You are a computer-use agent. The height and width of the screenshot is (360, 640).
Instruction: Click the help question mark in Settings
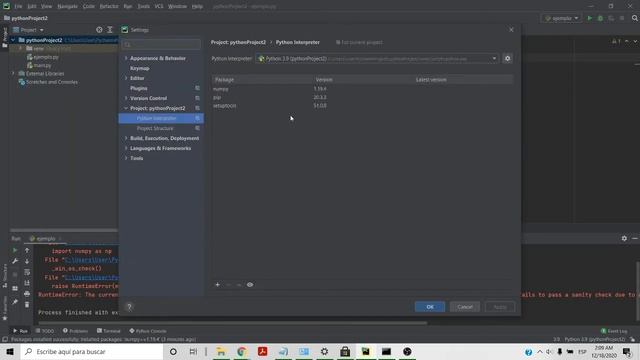click(x=129, y=307)
